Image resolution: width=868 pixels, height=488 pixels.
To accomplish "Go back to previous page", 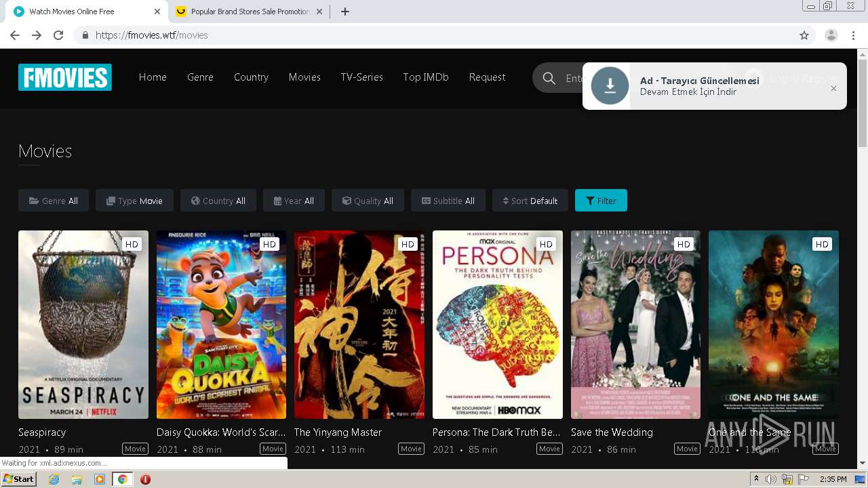I will (15, 35).
